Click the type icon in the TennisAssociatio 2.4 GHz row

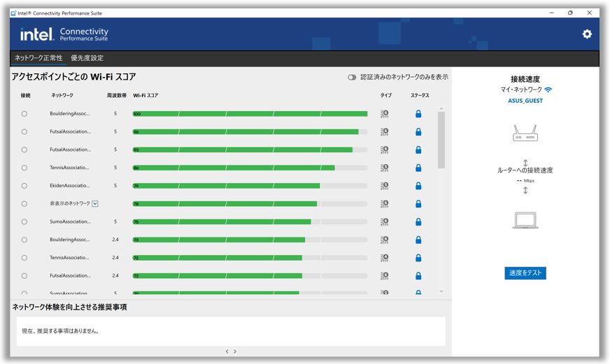click(x=384, y=258)
